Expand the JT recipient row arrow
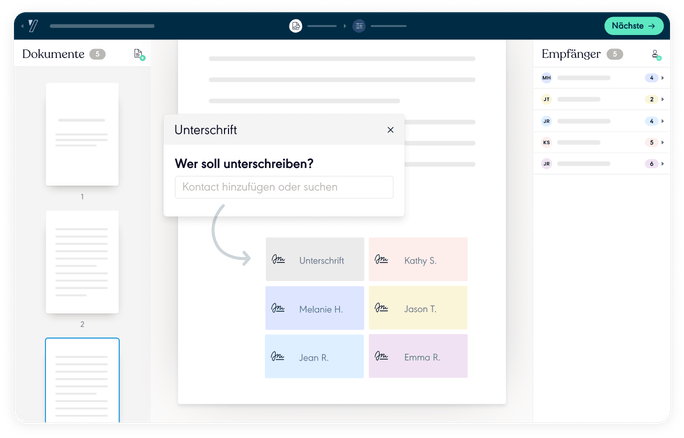The width and height of the screenshot is (684, 438). (662, 99)
